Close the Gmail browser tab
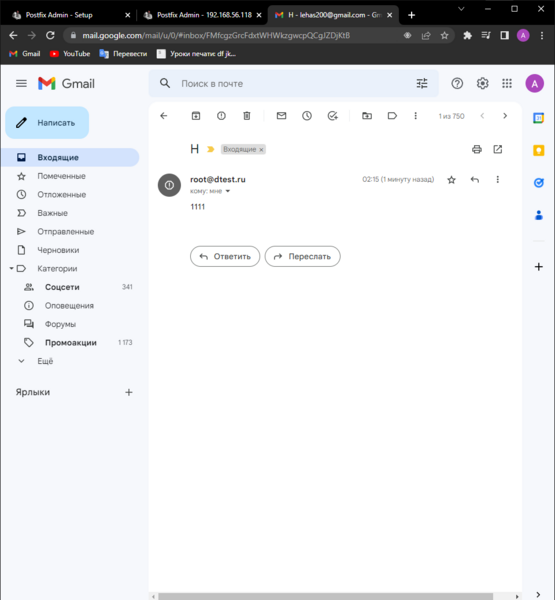 coord(390,15)
